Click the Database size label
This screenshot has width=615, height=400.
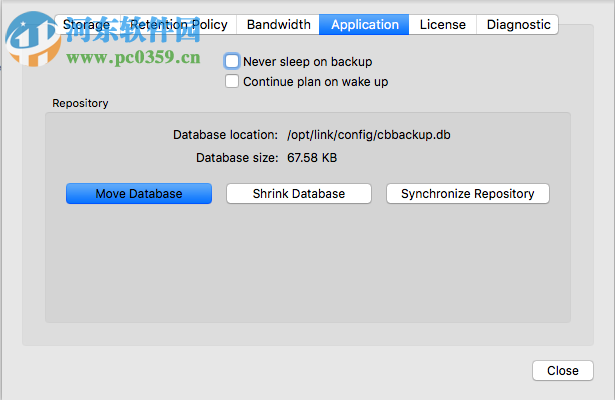pos(237,158)
